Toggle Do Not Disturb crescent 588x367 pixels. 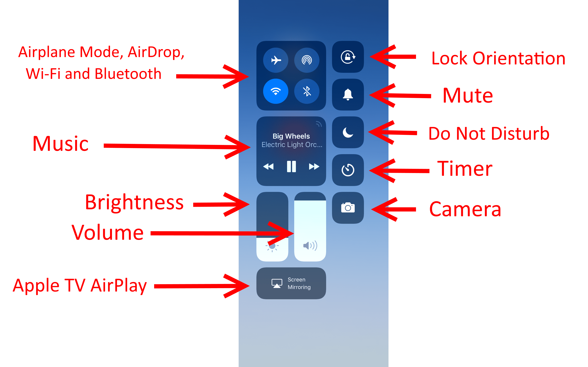point(347,135)
